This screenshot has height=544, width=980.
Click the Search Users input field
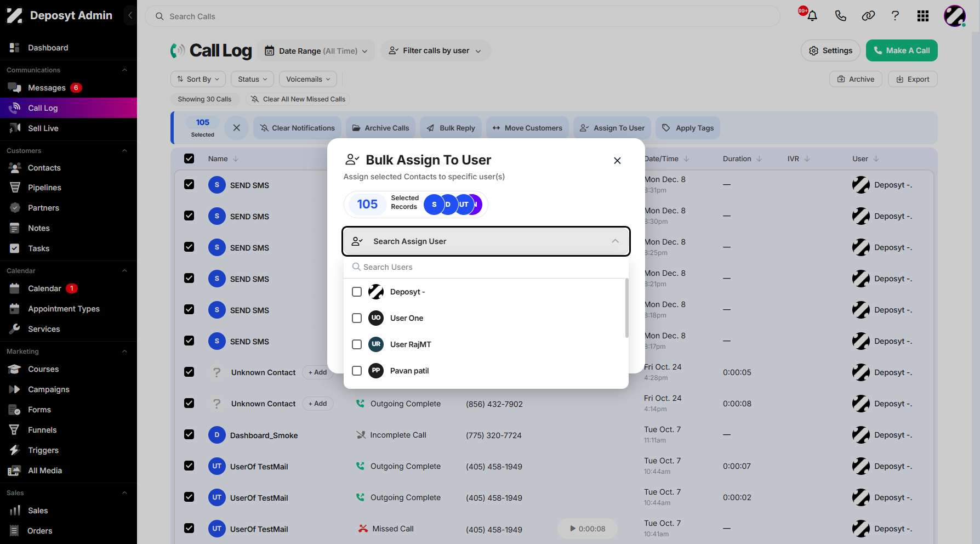click(486, 267)
